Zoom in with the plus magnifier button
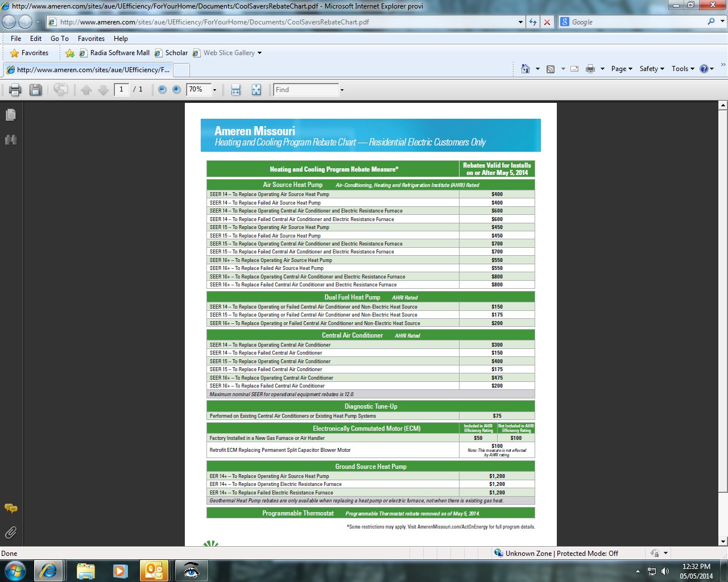Image resolution: width=728 pixels, height=582 pixels. point(176,90)
